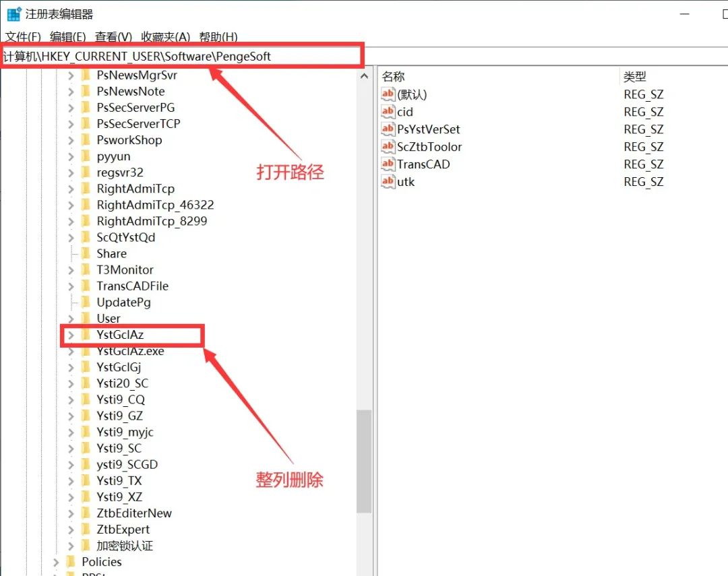Click the 类型 column header

(x=635, y=77)
